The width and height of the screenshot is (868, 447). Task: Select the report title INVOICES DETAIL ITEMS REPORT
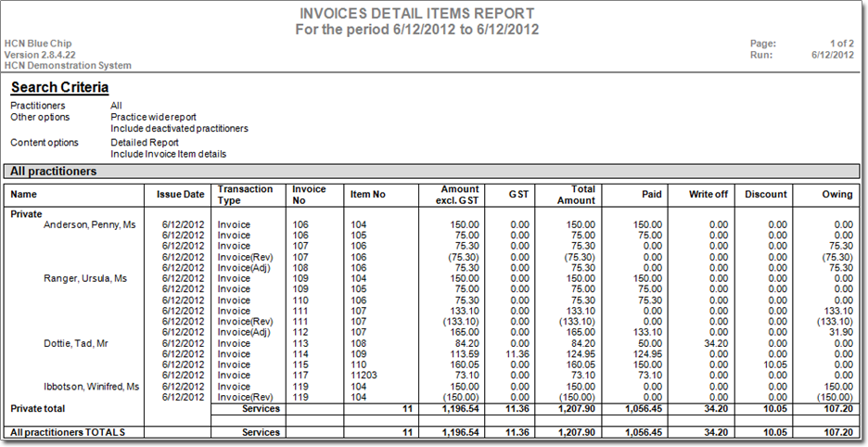click(416, 14)
